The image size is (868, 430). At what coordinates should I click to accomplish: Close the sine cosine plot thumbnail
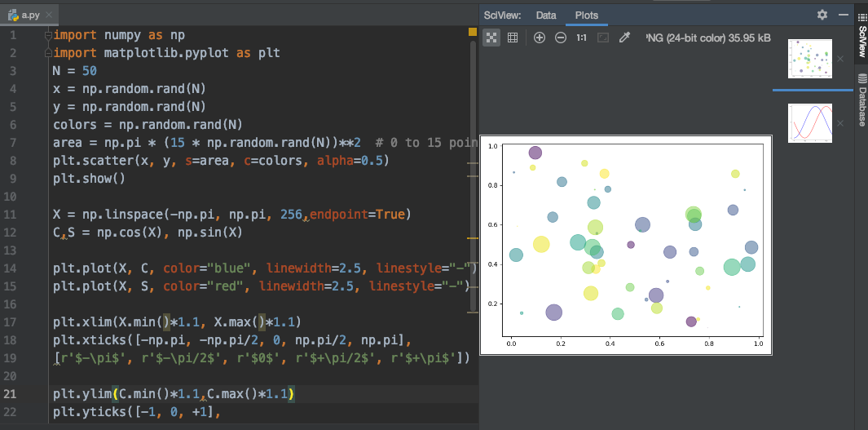coord(840,123)
